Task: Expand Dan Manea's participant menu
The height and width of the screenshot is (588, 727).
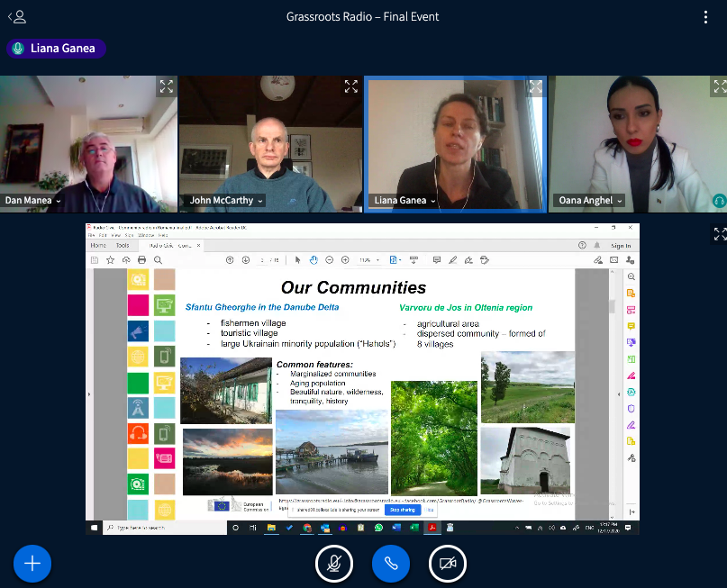Action: (59, 201)
